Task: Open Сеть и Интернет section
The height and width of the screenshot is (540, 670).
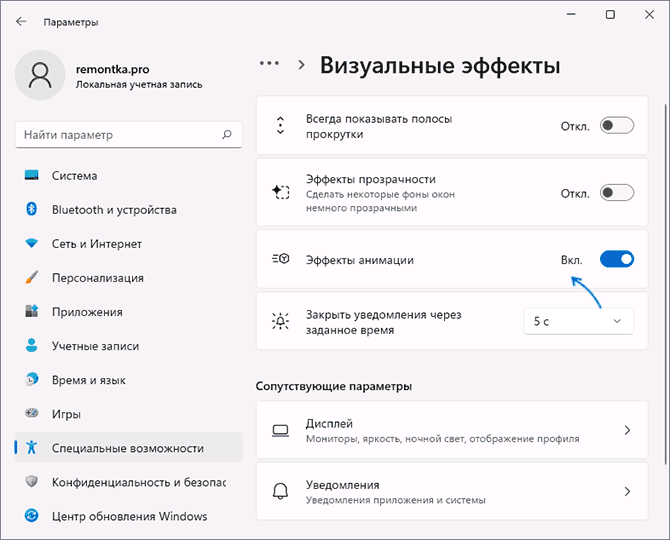Action: click(129, 244)
